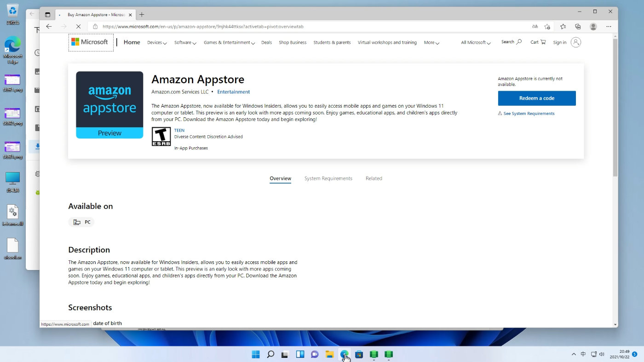Open the translate page icon in address bar

click(535, 27)
